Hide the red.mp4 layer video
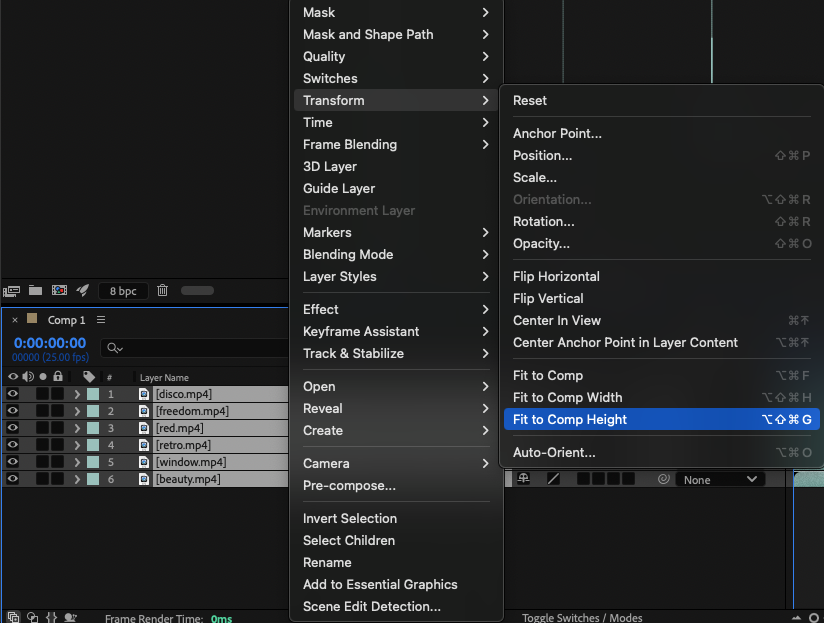Image resolution: width=824 pixels, height=623 pixels. (13, 428)
